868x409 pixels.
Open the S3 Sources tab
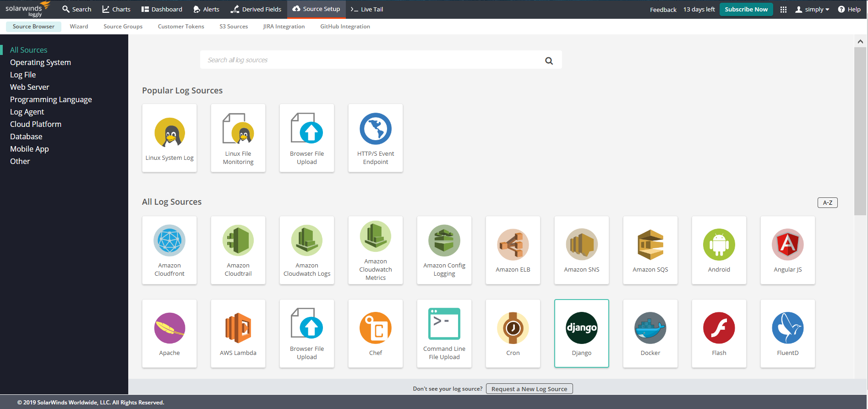coord(234,27)
